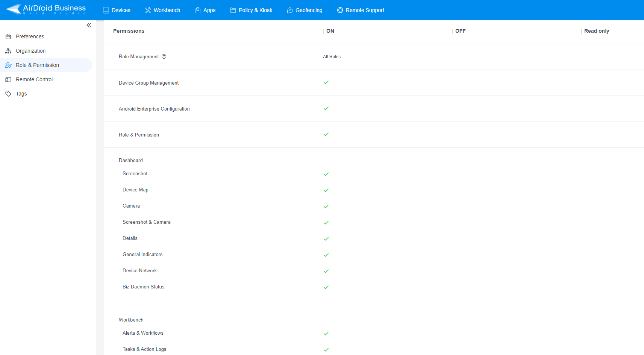Click the Tags label icon
The width and height of the screenshot is (644, 355).
point(8,94)
